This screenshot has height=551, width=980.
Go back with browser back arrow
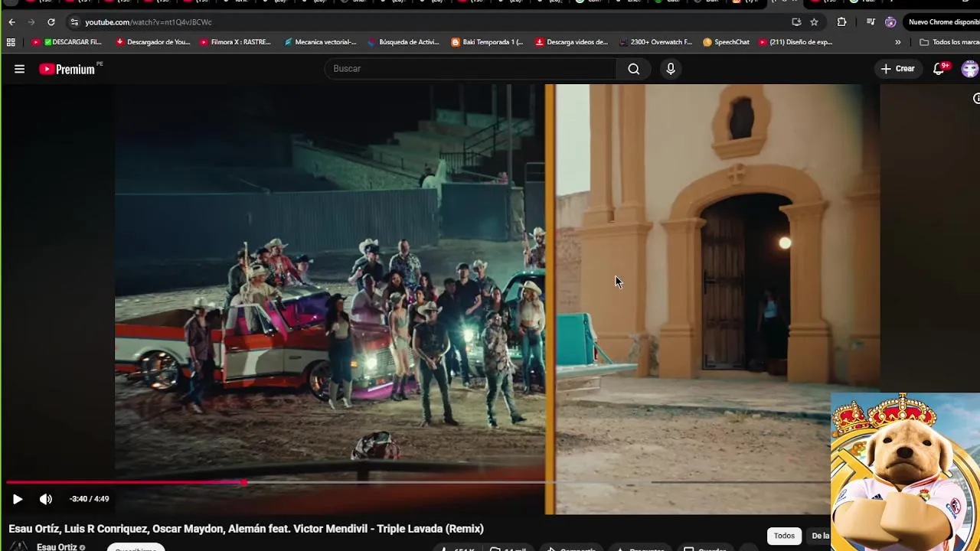pos(11,22)
